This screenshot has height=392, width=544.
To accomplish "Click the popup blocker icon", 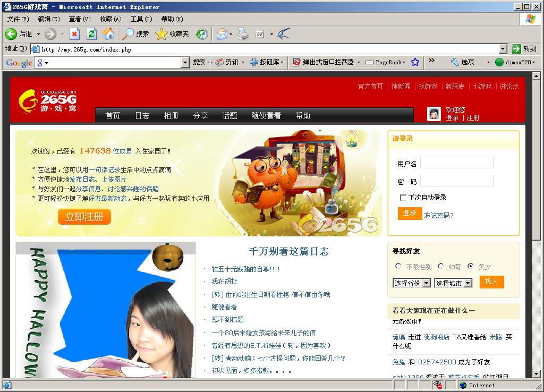I will pos(296,63).
